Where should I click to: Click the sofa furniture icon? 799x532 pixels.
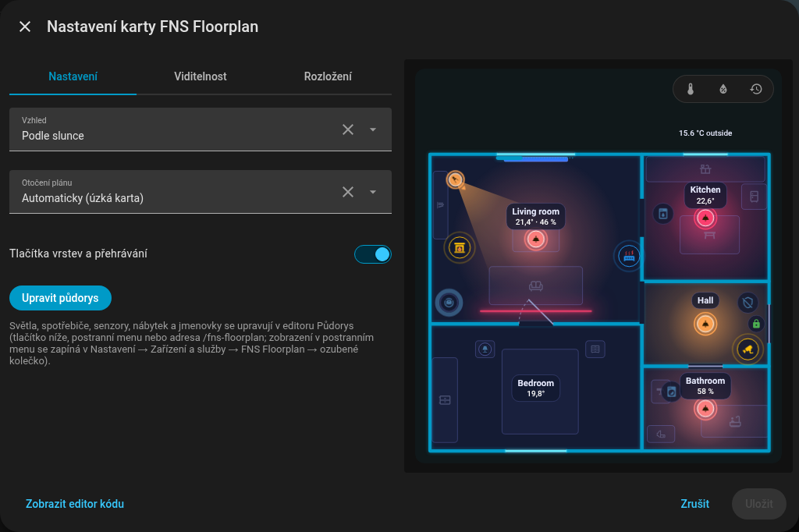point(535,286)
